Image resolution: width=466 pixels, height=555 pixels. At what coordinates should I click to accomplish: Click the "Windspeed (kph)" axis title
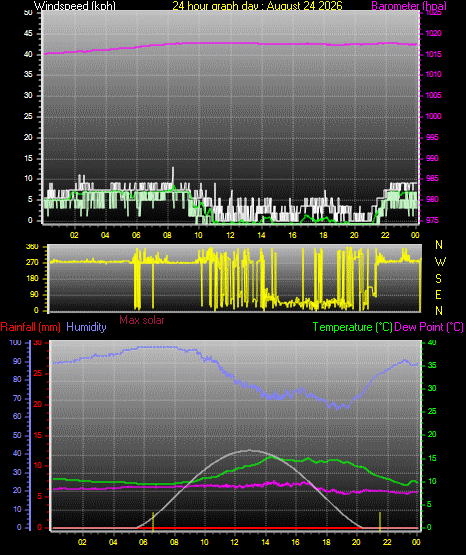click(x=75, y=6)
